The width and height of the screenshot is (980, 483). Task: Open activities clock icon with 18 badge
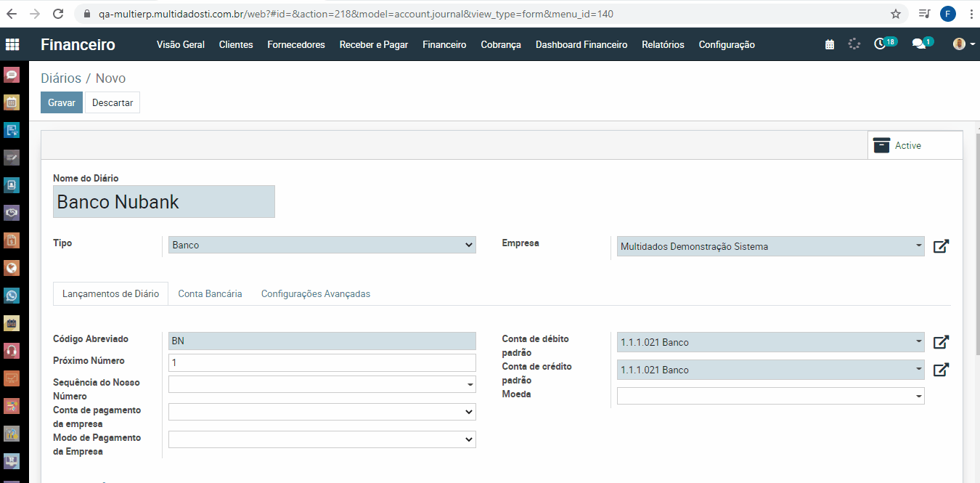881,44
